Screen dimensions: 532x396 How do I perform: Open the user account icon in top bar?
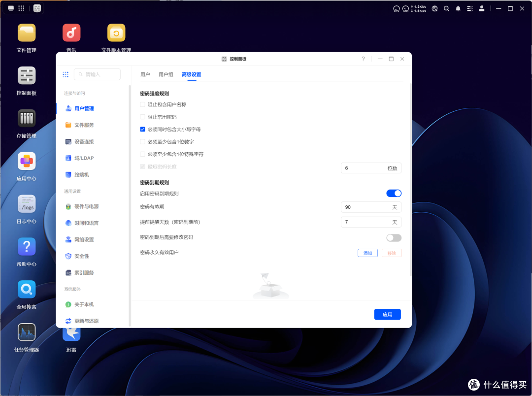[x=481, y=8]
